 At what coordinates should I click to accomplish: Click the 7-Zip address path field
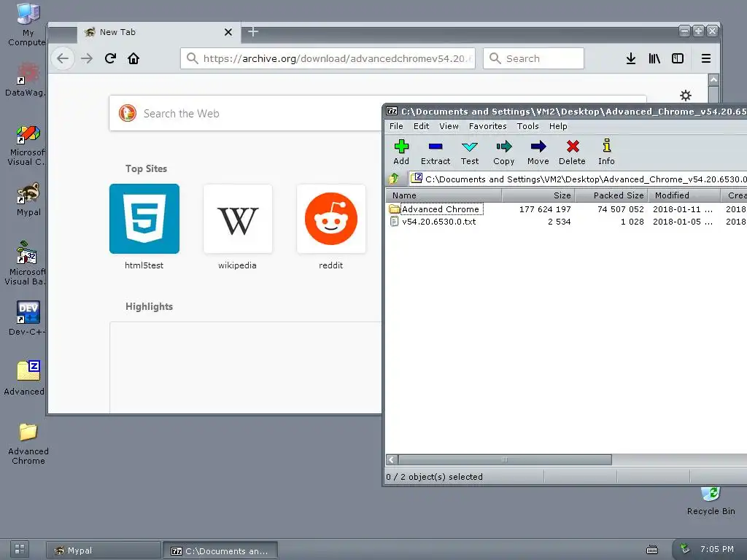pyautogui.click(x=578, y=179)
